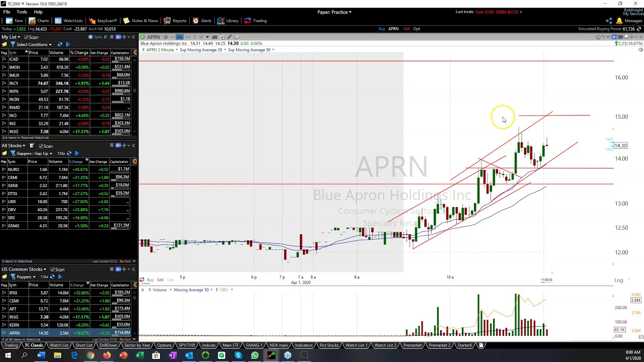This screenshot has width=644, height=362.
Task: Toggle the flag for NURO row
Action: coord(4,169)
